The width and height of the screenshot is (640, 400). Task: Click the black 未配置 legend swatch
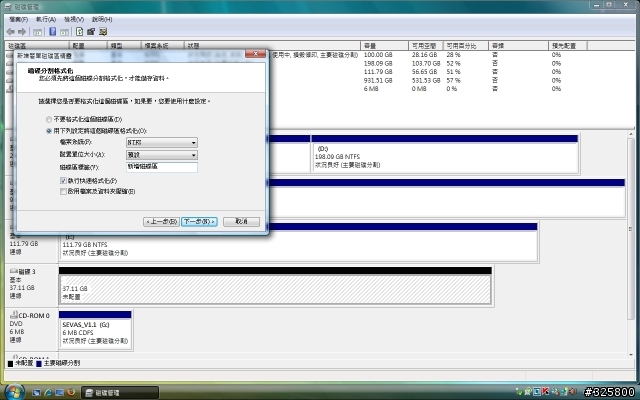(x=11, y=363)
